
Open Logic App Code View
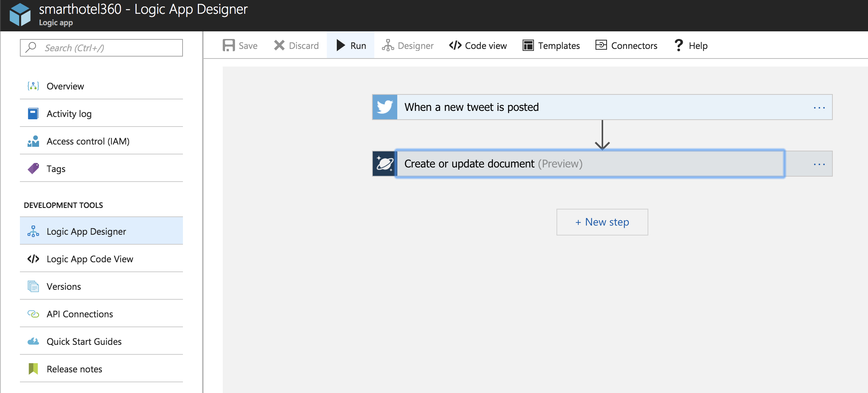pos(101,259)
